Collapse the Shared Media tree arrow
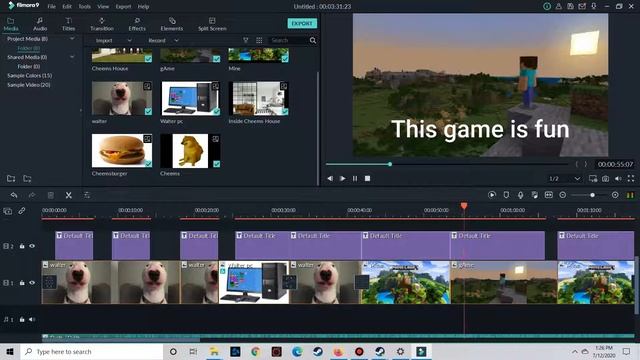The height and width of the screenshot is (360, 640). (x=72, y=57)
